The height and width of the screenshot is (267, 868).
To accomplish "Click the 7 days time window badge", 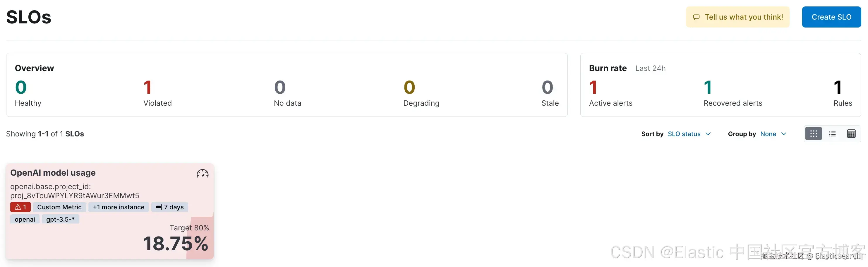I will tap(170, 207).
